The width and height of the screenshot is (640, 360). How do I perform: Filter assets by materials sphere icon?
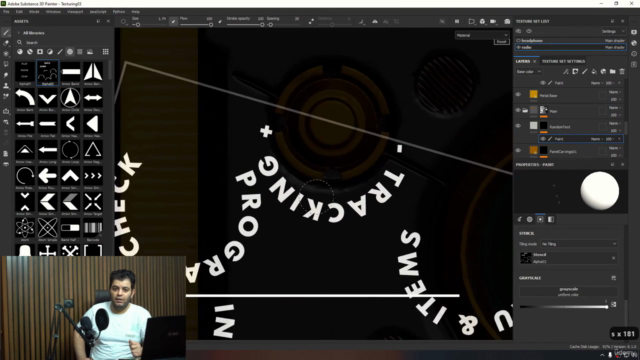(20, 52)
